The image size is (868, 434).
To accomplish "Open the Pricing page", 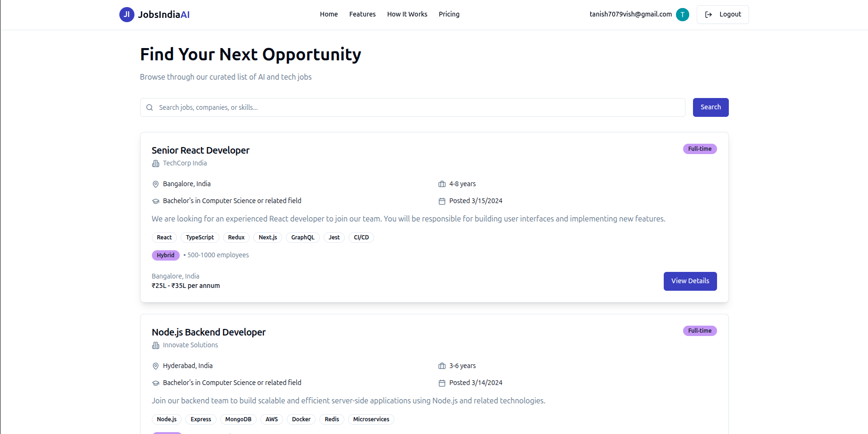I will coord(449,14).
